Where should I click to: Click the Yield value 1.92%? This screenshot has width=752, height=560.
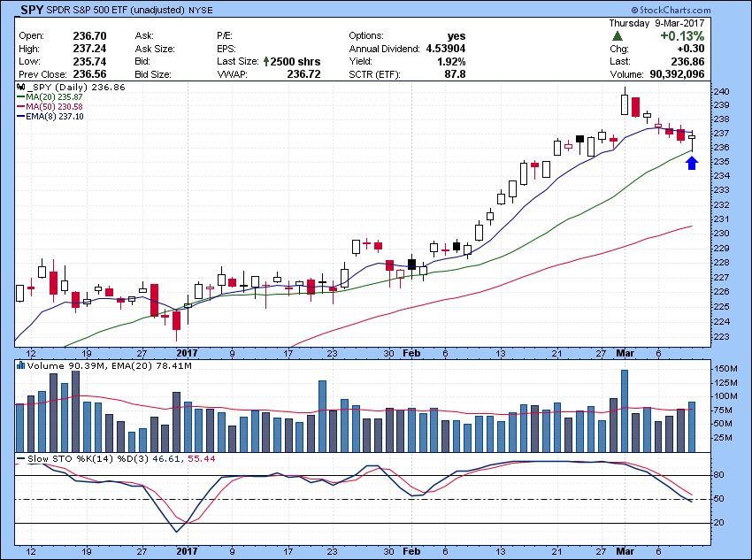pyautogui.click(x=451, y=61)
